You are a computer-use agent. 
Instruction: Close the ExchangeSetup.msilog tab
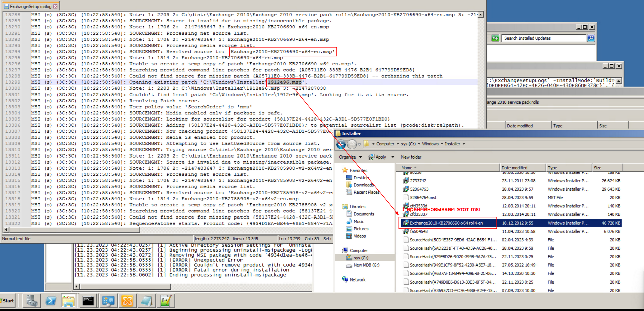pos(55,6)
